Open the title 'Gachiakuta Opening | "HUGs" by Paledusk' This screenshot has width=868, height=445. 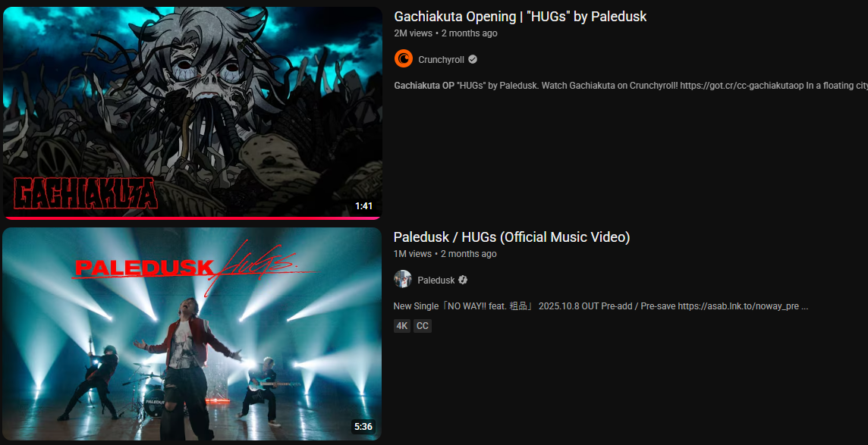[520, 17]
